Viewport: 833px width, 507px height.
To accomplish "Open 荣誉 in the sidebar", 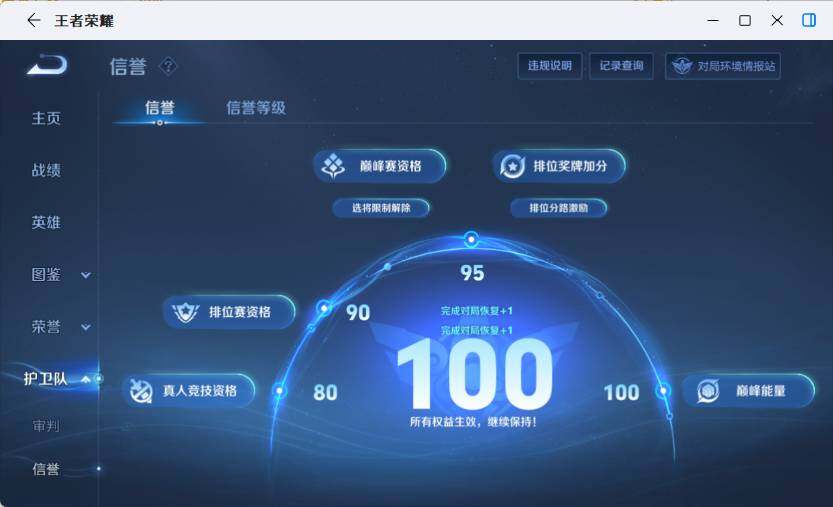I will (46, 326).
